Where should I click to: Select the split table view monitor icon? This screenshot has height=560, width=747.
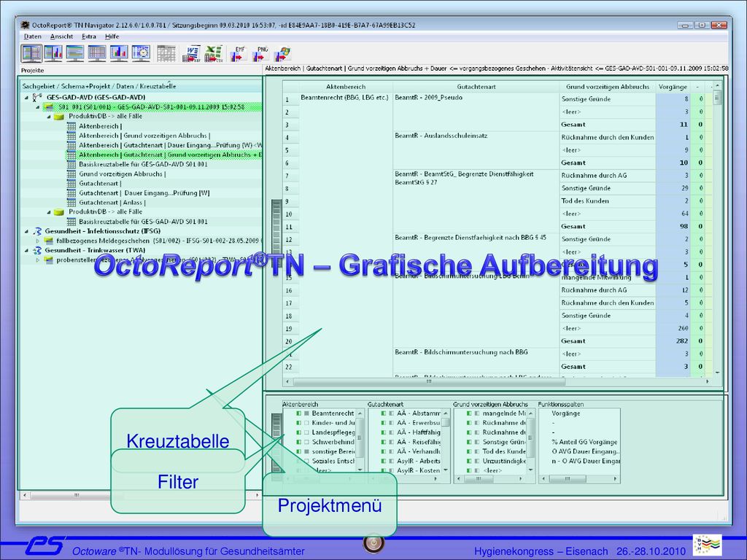(x=31, y=53)
